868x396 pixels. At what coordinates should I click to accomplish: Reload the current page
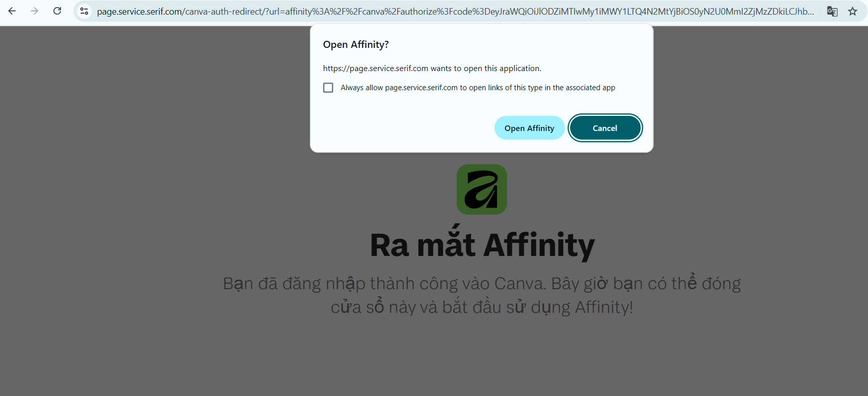57,11
